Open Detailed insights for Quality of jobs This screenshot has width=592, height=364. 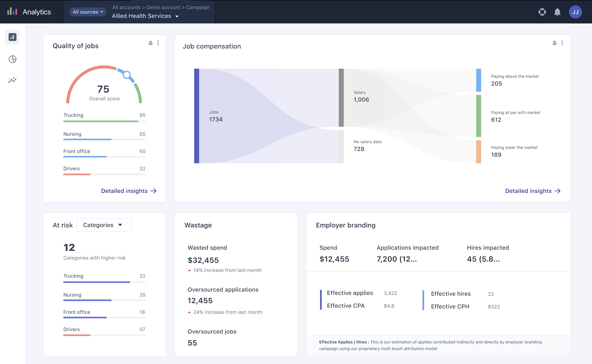coord(129,191)
